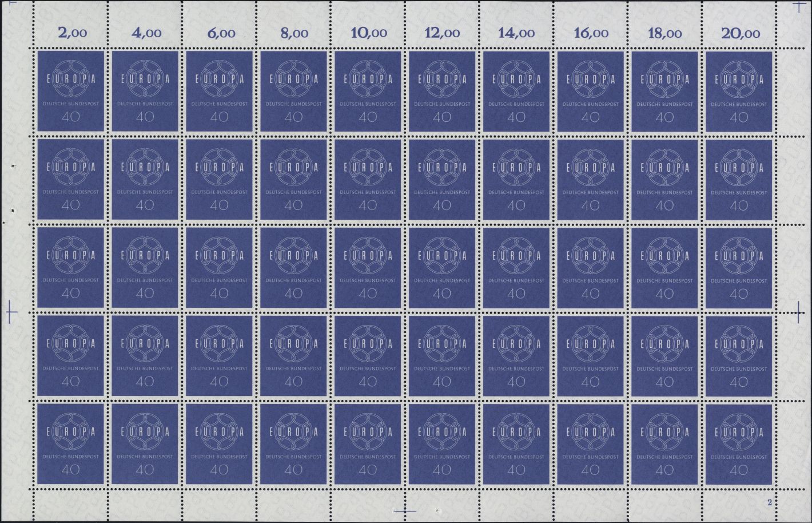Select the sheet number 2 in bottom-right margin
Screen dimensions: 812x523
(770, 502)
